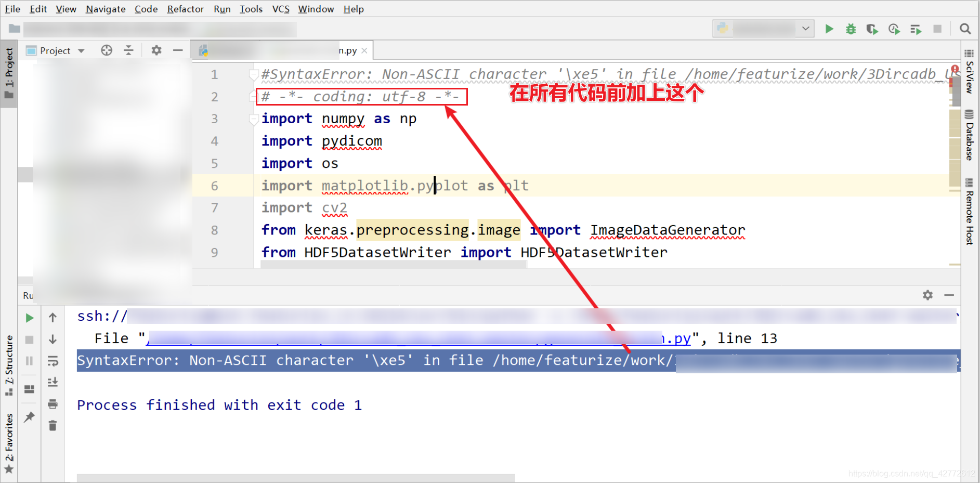Viewport: 980px width, 483px height.
Task: Toggle the 1: Project tool window tab
Action: coord(9,73)
